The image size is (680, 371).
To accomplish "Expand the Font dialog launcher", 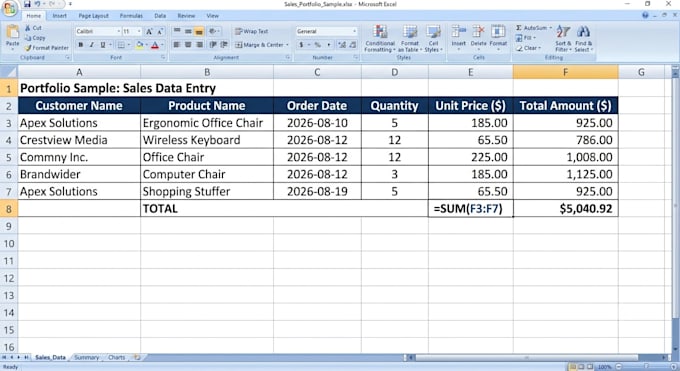I will [163, 57].
